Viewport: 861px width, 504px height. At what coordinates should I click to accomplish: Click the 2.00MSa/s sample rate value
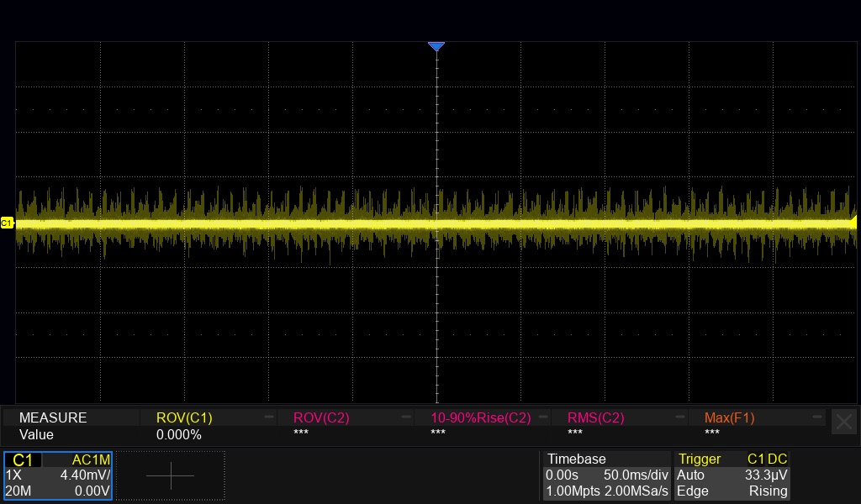637,491
